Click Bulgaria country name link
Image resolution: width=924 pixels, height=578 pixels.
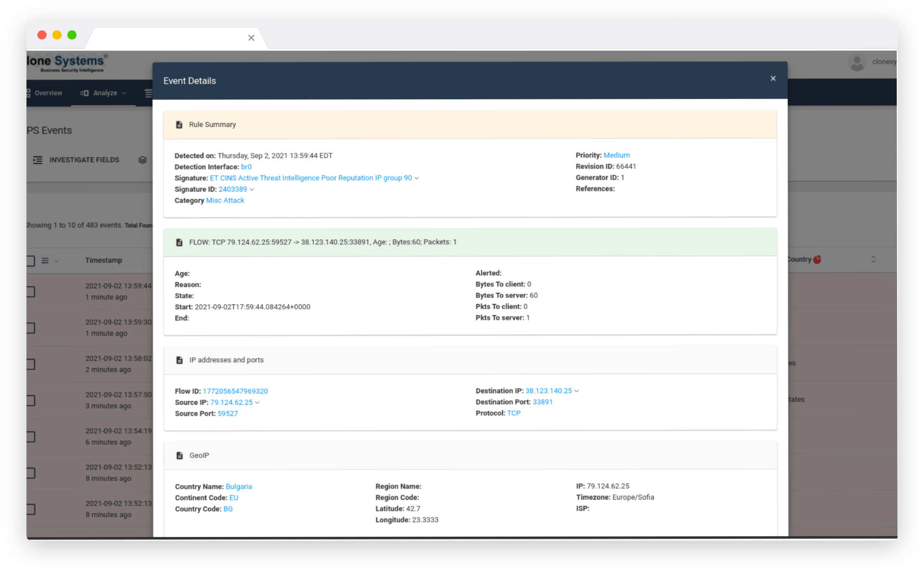[239, 486]
